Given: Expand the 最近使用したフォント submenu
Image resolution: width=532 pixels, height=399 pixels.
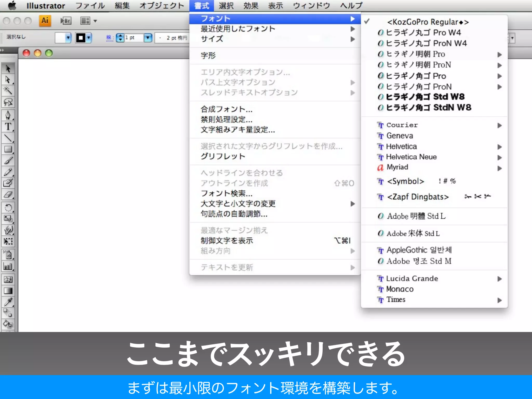Looking at the screenshot, I should point(275,29).
